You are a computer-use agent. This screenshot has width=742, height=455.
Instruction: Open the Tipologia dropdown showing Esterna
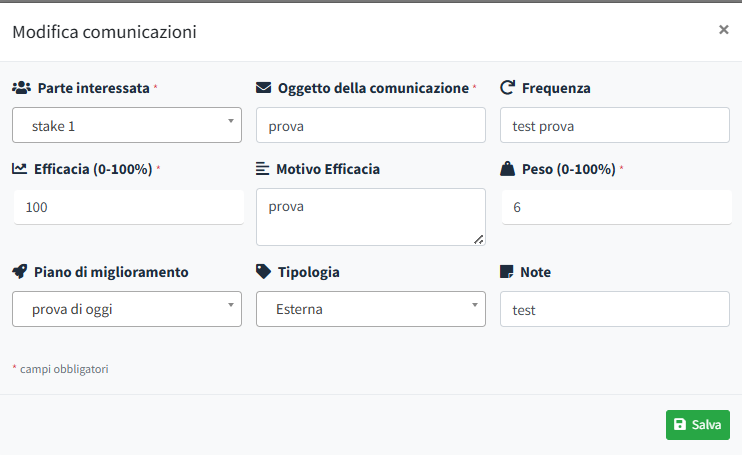coord(371,309)
